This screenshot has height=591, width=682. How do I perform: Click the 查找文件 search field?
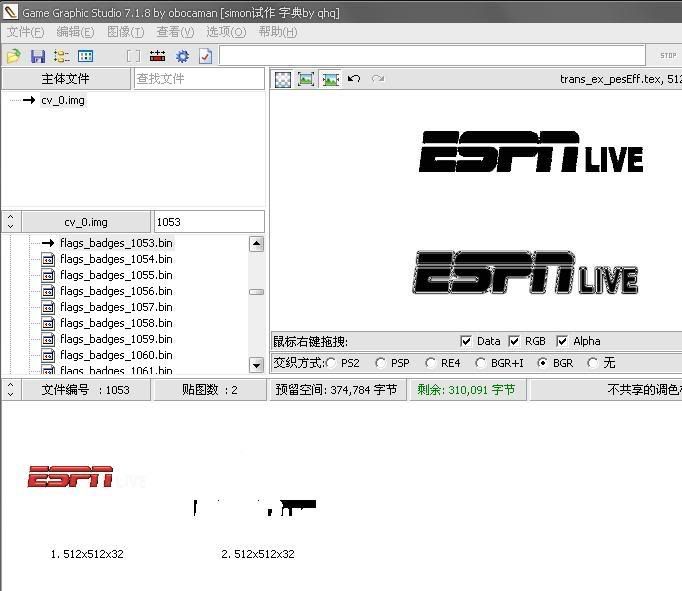[199, 79]
